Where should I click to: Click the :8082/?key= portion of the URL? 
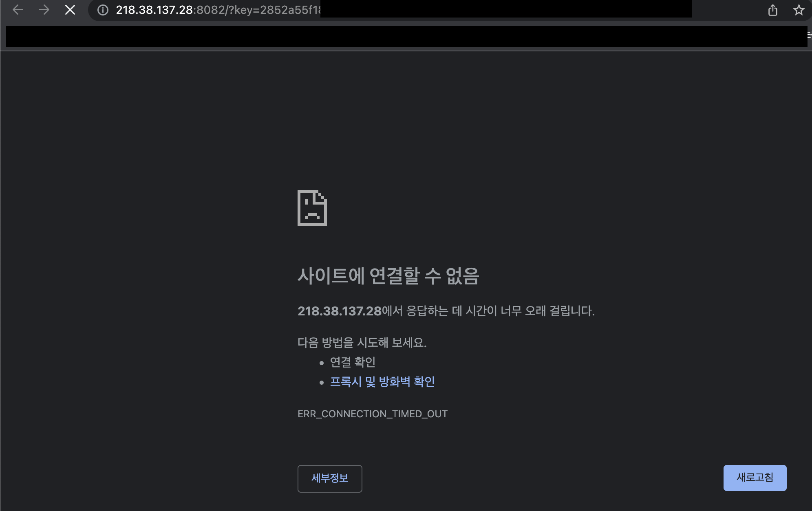[x=226, y=10]
